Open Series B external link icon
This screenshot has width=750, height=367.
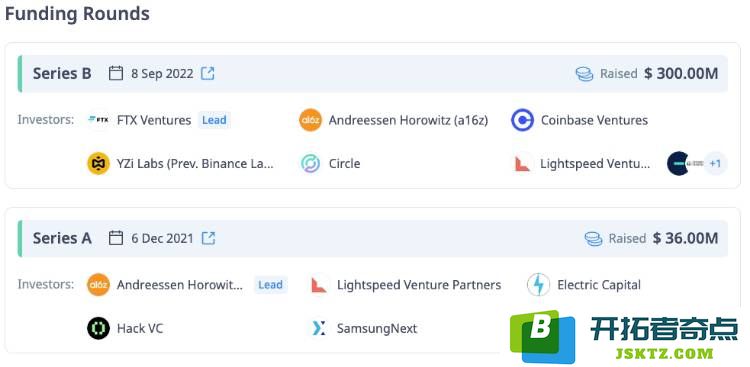click(208, 74)
